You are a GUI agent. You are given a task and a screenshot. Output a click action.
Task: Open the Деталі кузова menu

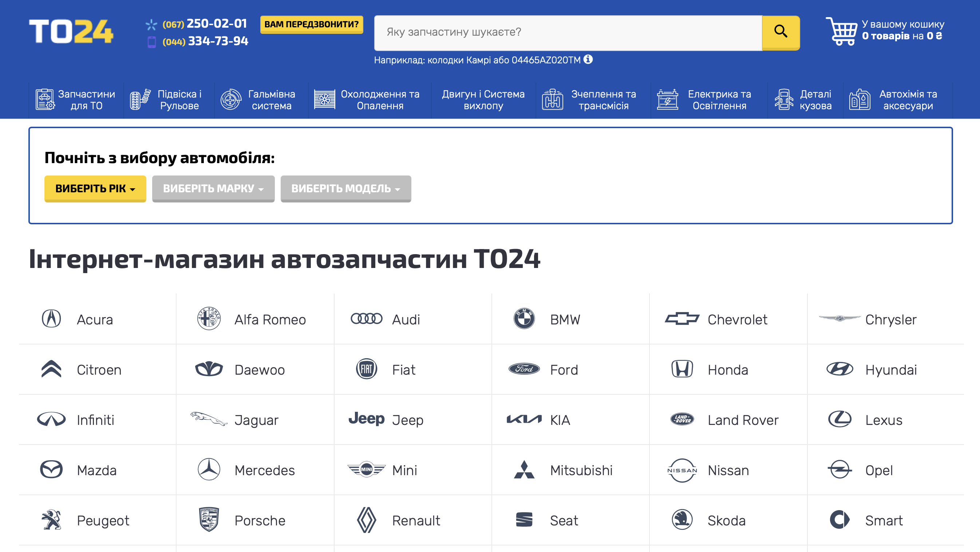805,100
